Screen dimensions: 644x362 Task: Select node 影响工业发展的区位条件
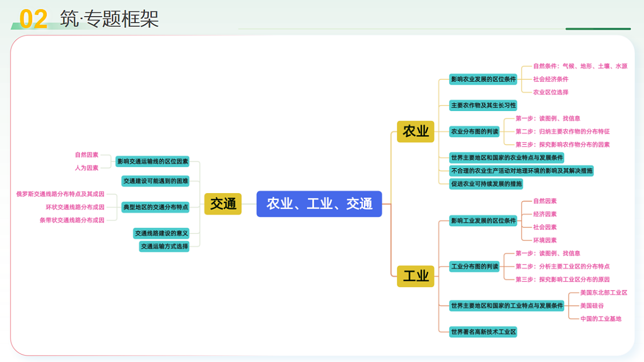484,220
